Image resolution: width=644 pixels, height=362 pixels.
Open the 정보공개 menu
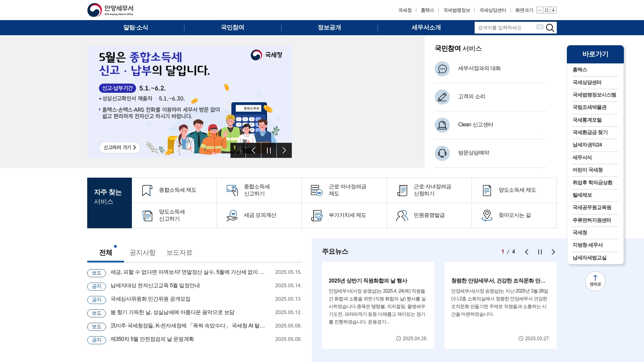(x=329, y=27)
